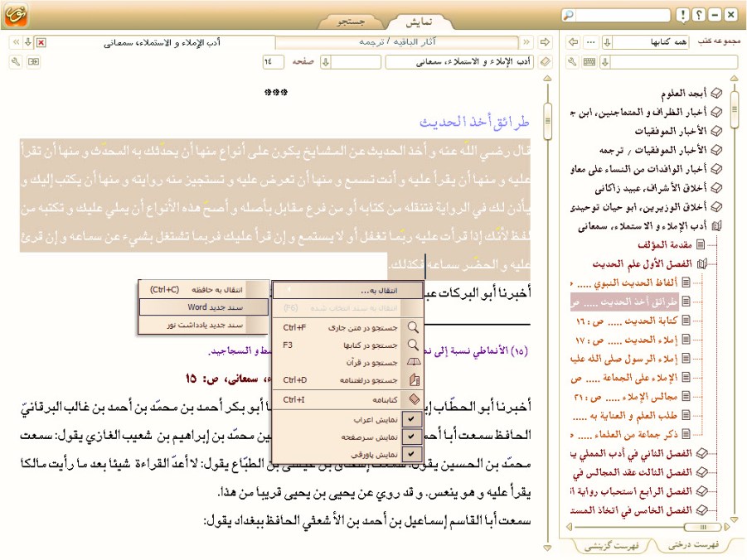Viewport: 747px width, 560px height.
Task: Select the آثار الباقیه / ترجمه document tab
Action: point(397,42)
